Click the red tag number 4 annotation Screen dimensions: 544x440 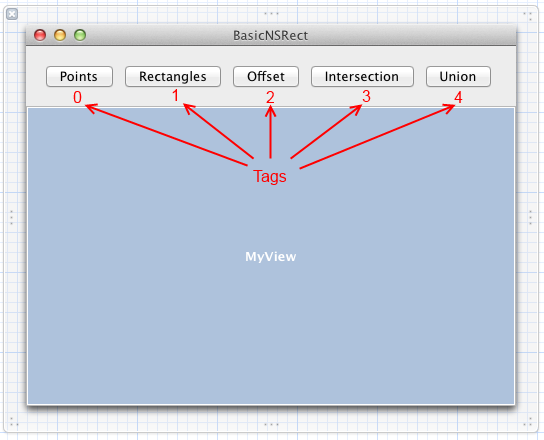tap(458, 98)
